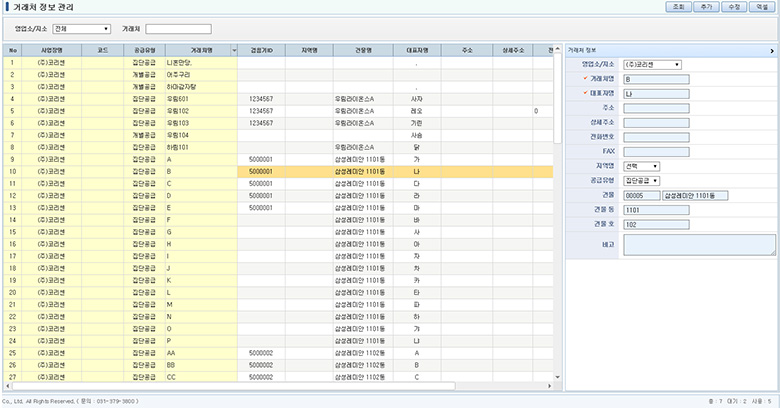Click the 거래처 search input field
Image resolution: width=780 pixels, height=408 pixels.
(x=178, y=29)
